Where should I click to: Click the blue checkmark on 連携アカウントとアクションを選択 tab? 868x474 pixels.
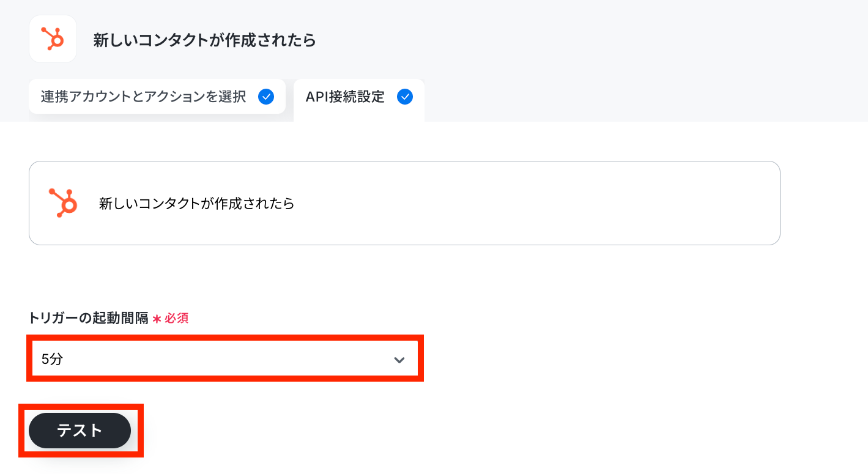[x=265, y=97]
